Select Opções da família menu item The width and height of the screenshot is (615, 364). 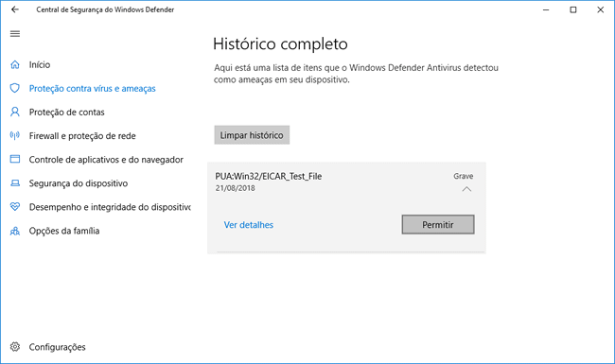coord(64,231)
